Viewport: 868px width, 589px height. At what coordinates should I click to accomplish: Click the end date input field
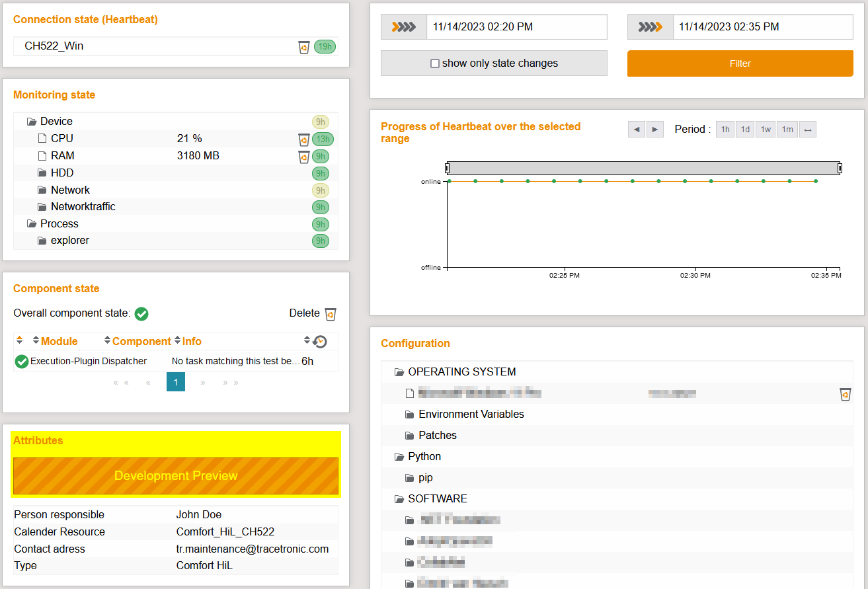coord(763,27)
